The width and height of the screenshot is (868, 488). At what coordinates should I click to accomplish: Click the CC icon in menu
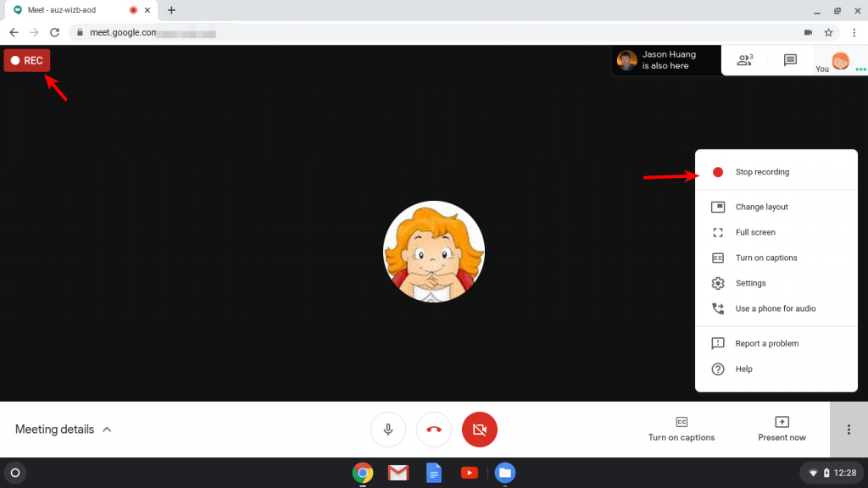[717, 258]
